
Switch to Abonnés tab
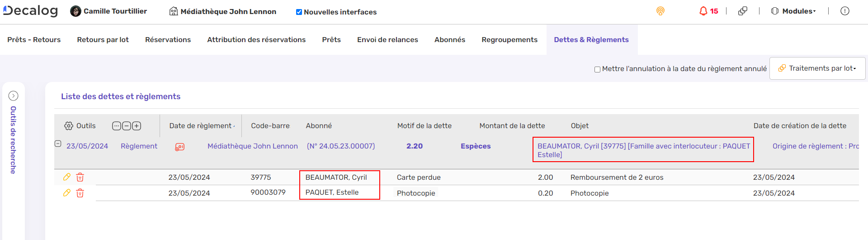[x=450, y=40]
